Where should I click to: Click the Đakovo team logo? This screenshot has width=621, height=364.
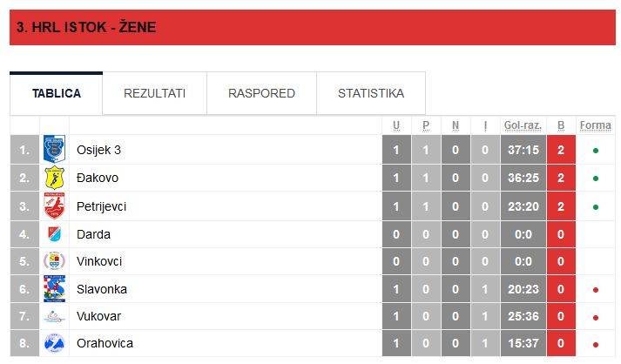(54, 178)
